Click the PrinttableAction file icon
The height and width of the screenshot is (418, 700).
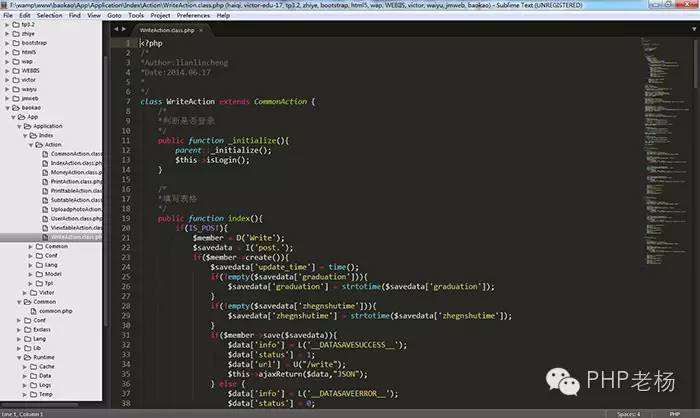click(x=45, y=191)
